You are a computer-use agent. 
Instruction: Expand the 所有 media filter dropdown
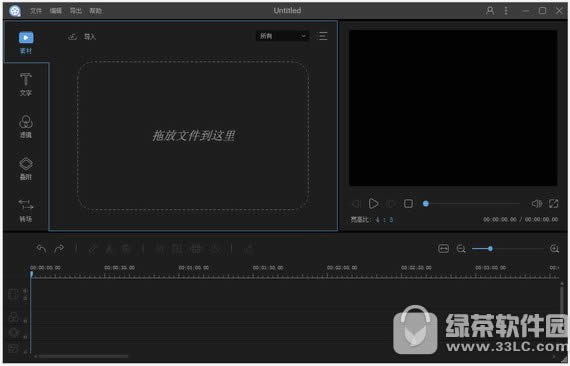[x=282, y=36]
